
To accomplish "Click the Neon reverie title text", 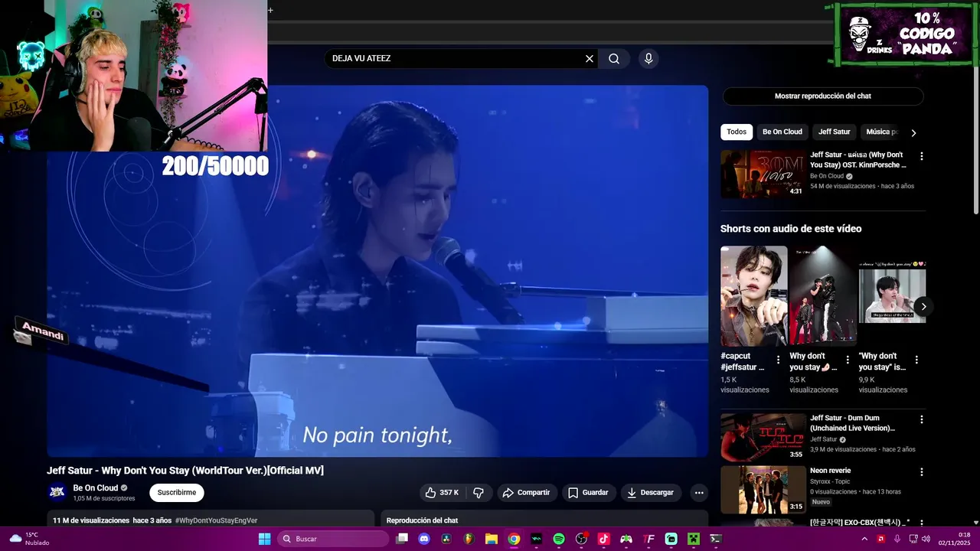I will (x=831, y=471).
